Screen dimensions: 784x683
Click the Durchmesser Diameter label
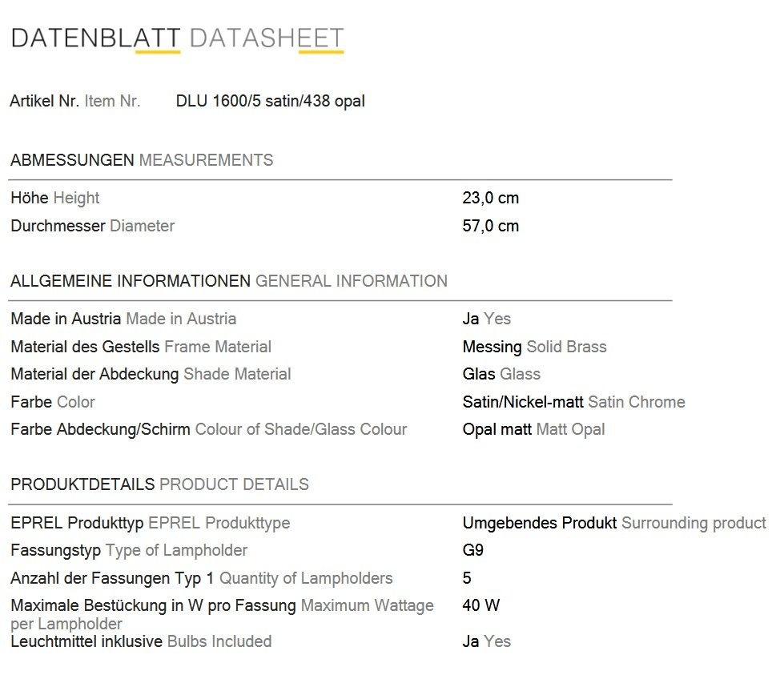93,226
